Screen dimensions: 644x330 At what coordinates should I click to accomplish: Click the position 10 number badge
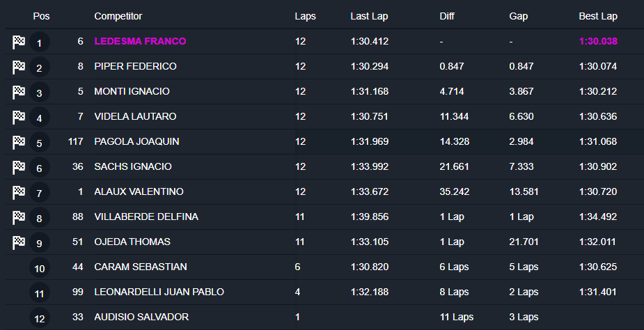39,269
